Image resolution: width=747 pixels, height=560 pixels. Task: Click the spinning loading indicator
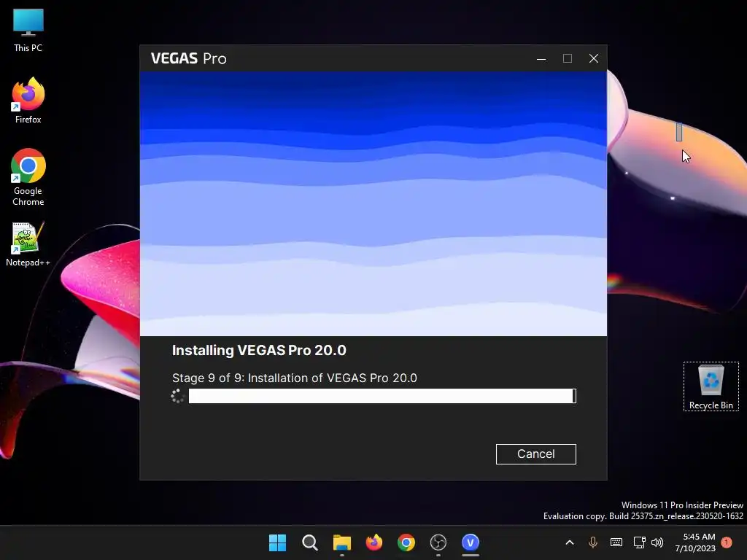[x=178, y=396]
